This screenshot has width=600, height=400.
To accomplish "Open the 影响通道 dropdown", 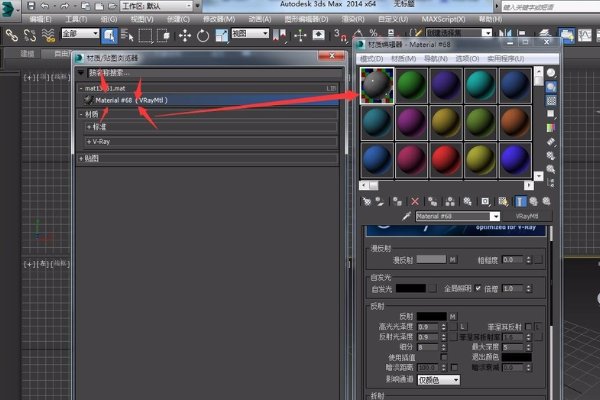I will pos(439,380).
